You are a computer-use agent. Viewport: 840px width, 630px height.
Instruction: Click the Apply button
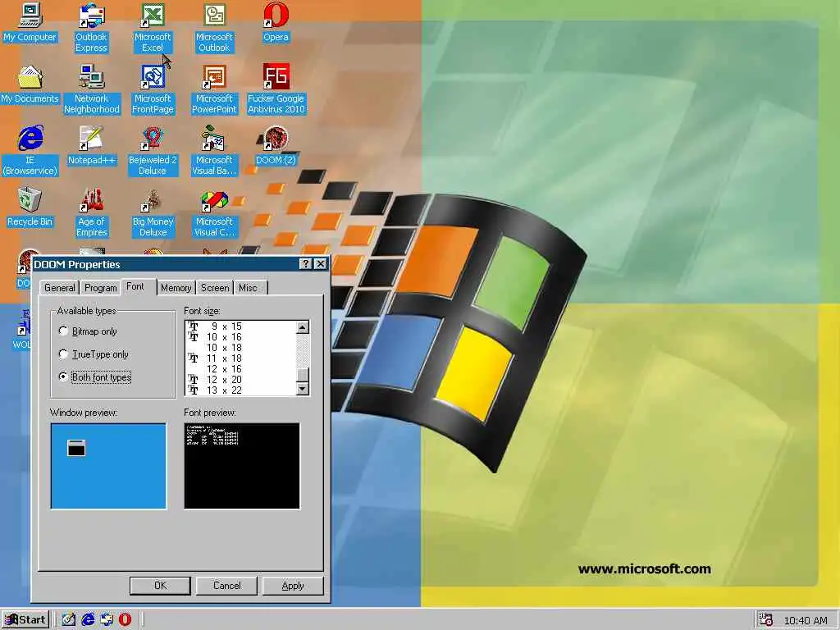[x=293, y=586]
